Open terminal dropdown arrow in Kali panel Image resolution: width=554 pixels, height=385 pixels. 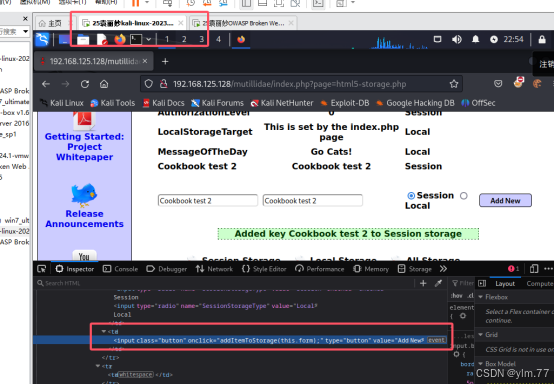point(149,39)
